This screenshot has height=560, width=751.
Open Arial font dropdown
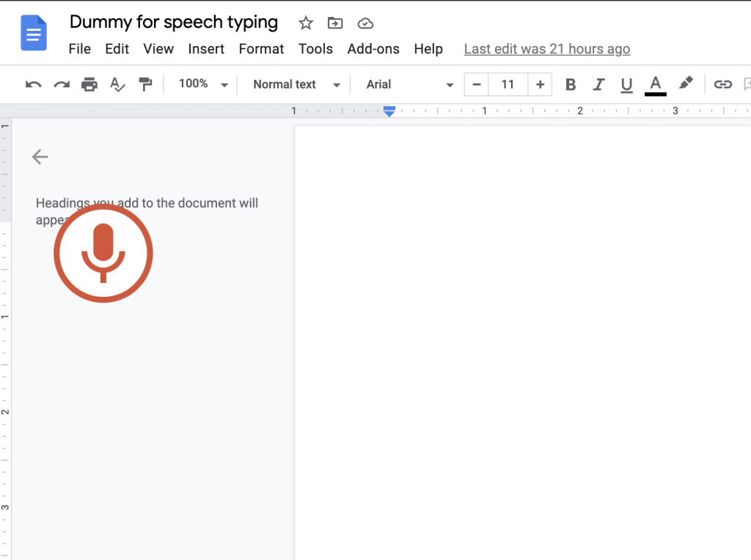tap(409, 85)
